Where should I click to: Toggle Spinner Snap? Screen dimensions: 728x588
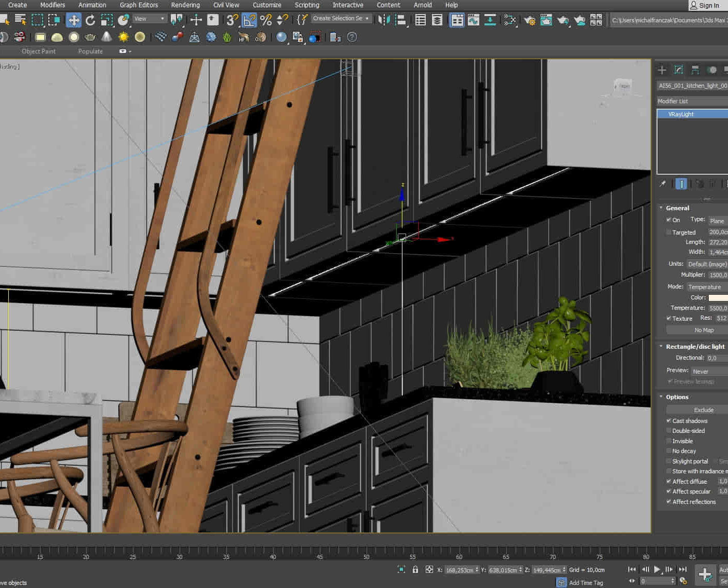click(x=282, y=20)
